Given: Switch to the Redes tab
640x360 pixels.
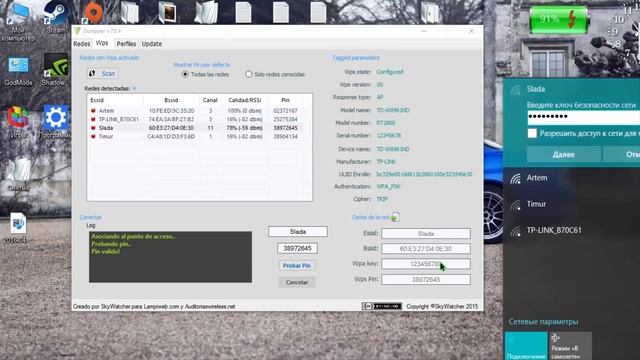Looking at the screenshot, I should (x=82, y=44).
